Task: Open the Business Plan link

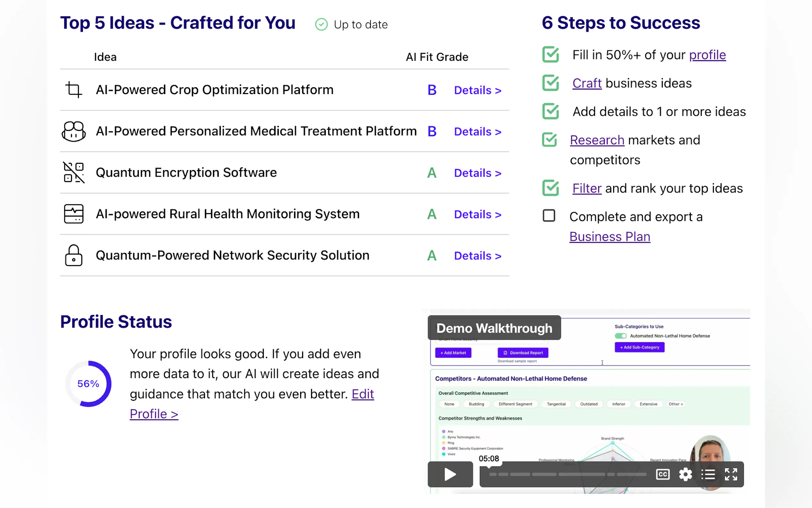Action: (610, 237)
